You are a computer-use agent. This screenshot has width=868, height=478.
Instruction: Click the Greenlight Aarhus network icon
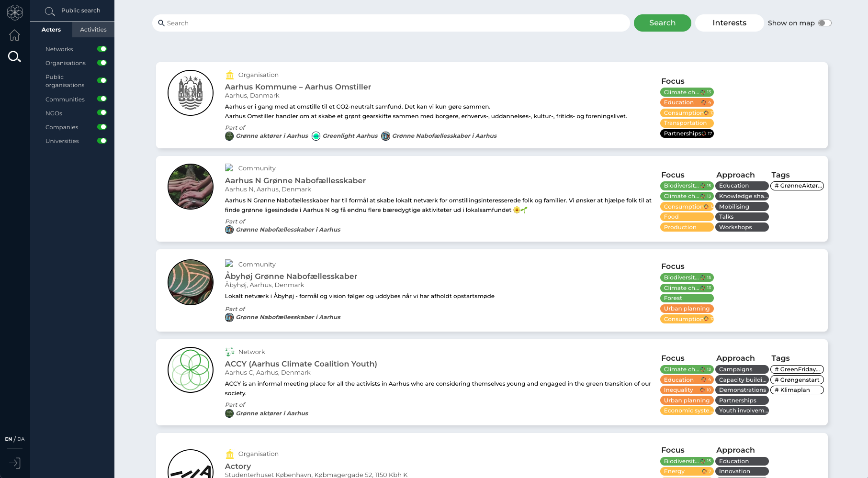[316, 136]
